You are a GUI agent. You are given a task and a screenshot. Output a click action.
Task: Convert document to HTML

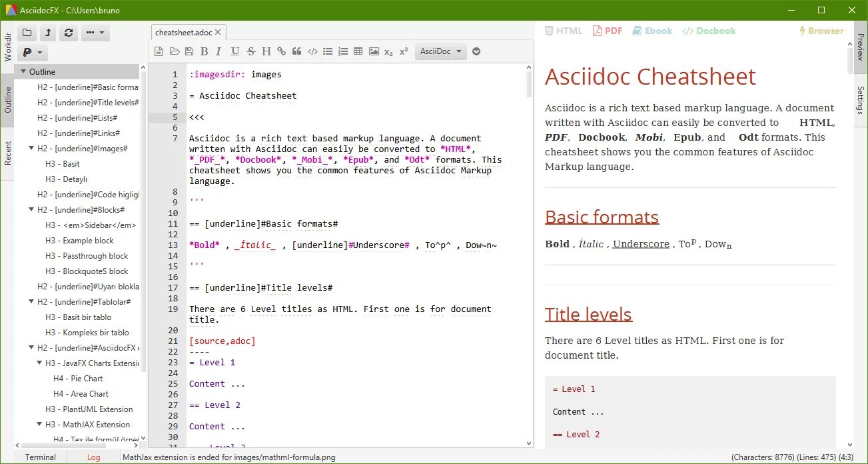564,31
